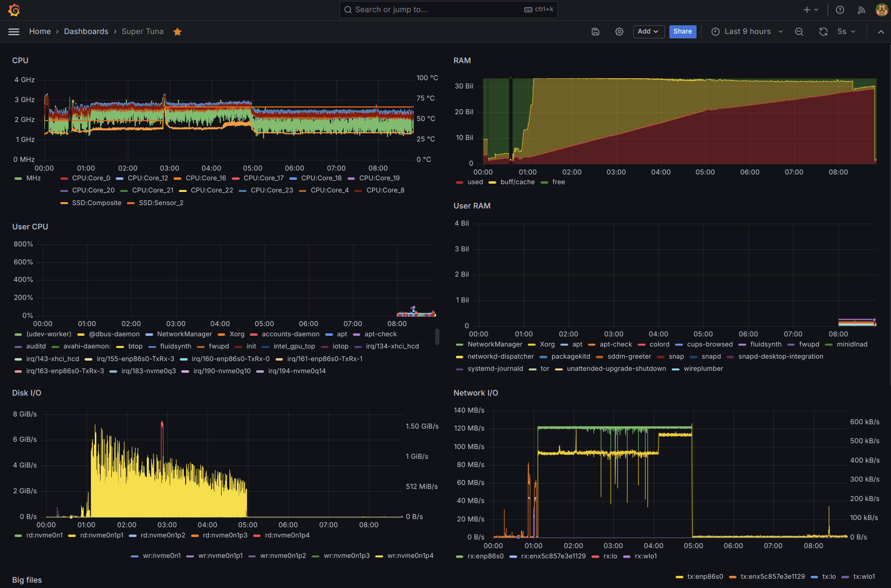The width and height of the screenshot is (891, 588).
Task: Toggle rx:enp86s0 series in Network legend
Action: tap(485, 556)
